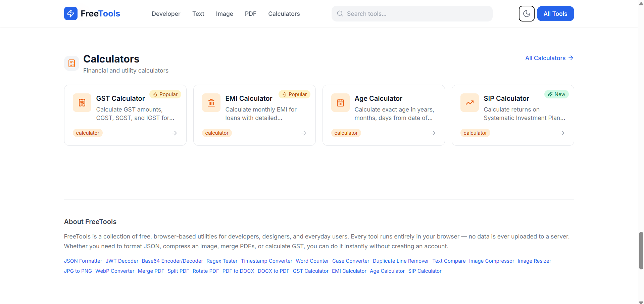
Task: Click the page vertical scrollbar thumb
Action: 641,251
